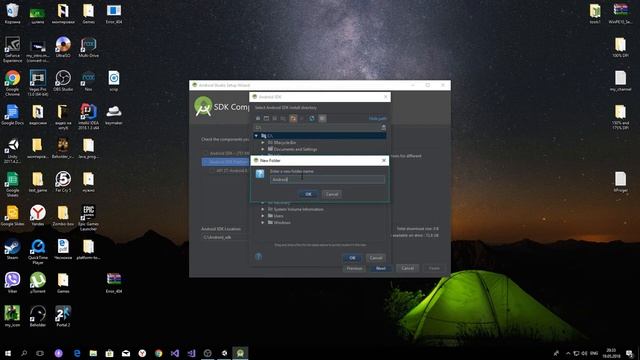640x360 pixels.
Task: Open Google Sheets desktop shortcut
Action: (x=12, y=184)
